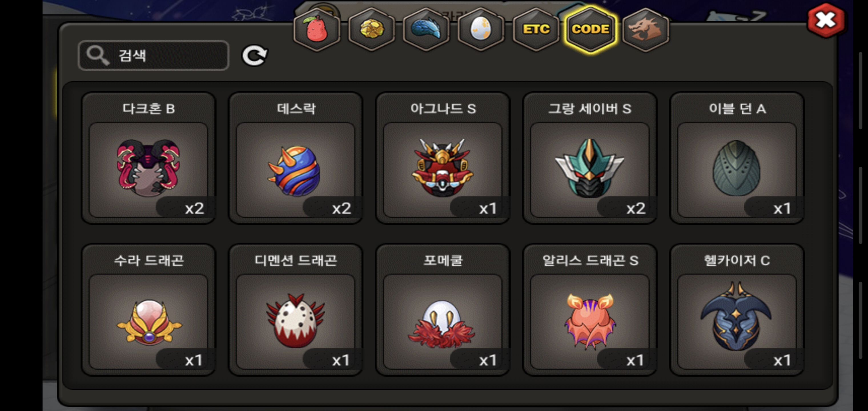Switch to the spotted egg tab
The image size is (868, 411).
pos(481,30)
